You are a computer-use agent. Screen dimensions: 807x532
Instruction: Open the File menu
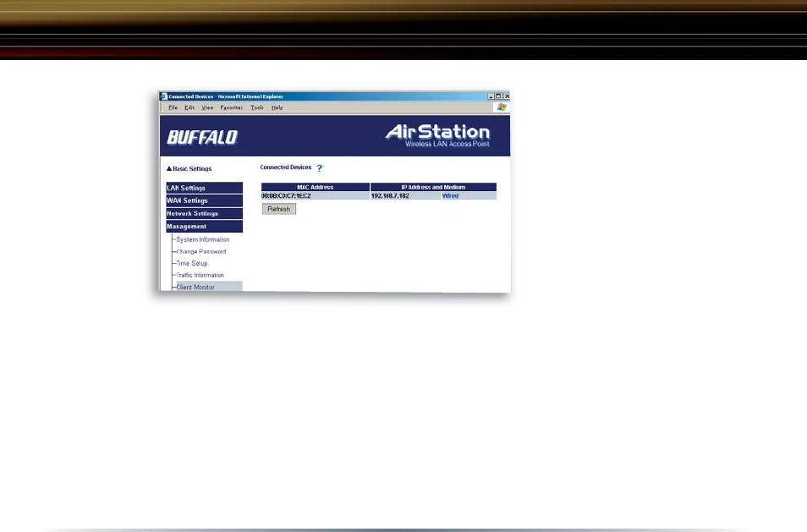pos(173,107)
